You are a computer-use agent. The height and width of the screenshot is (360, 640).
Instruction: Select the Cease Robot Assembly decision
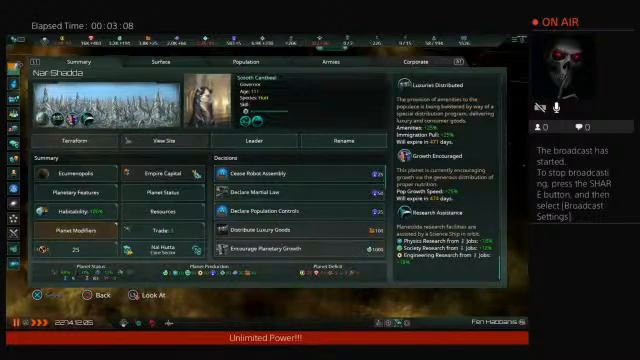[x=299, y=173]
